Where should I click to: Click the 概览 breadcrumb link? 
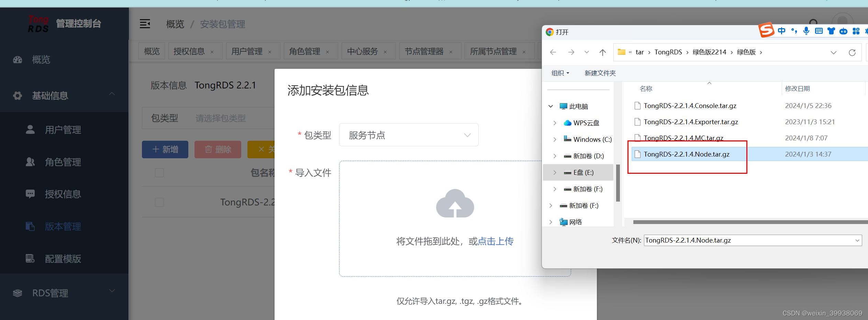tap(175, 24)
